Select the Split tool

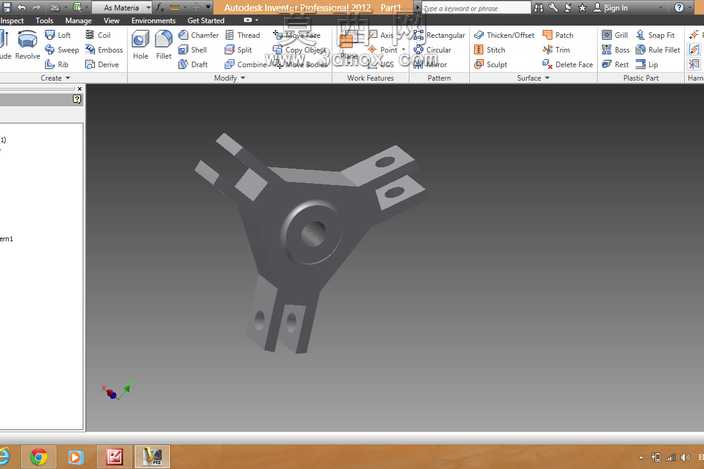click(238, 50)
